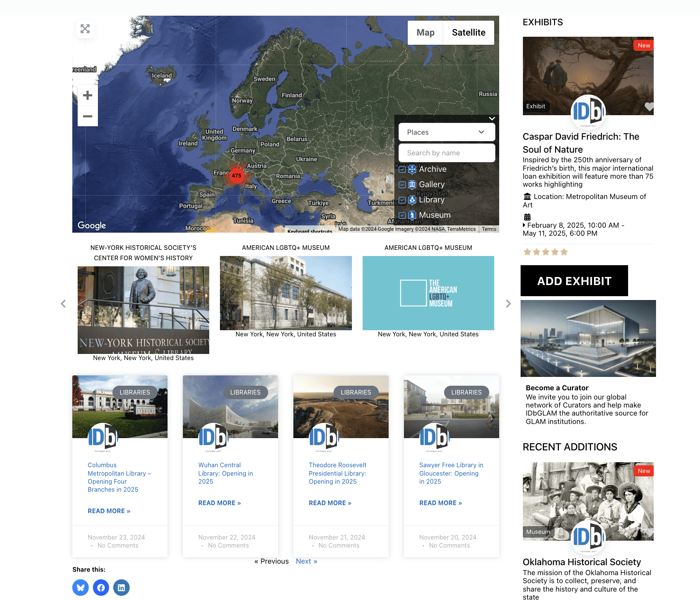
Task: Click Search by name field
Action: 447,153
